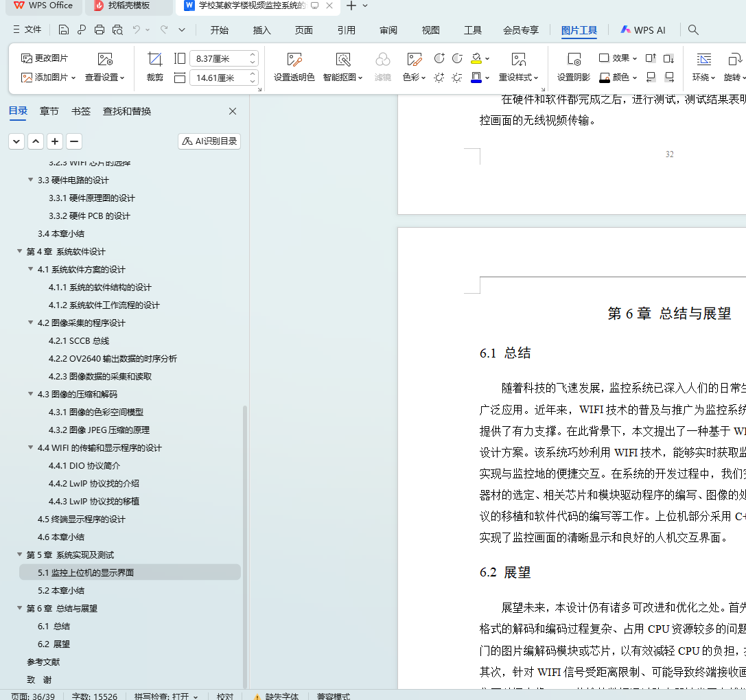
Task: Open 查看设置 dropdown
Action: [122, 78]
